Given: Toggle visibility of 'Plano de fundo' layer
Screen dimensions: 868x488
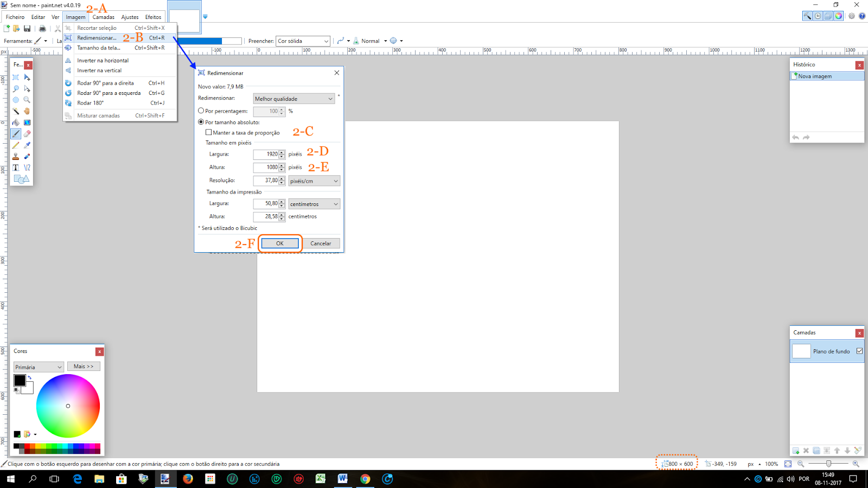Looking at the screenshot, I should [x=860, y=351].
